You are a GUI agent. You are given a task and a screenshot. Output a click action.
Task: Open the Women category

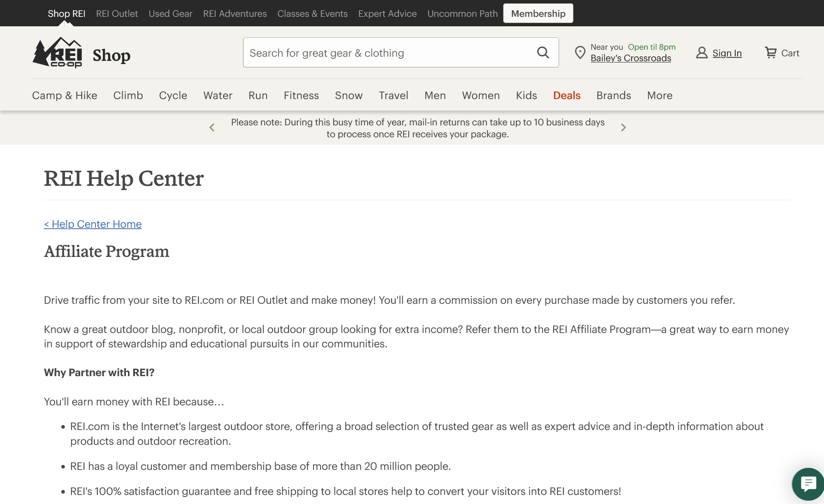tap(481, 95)
